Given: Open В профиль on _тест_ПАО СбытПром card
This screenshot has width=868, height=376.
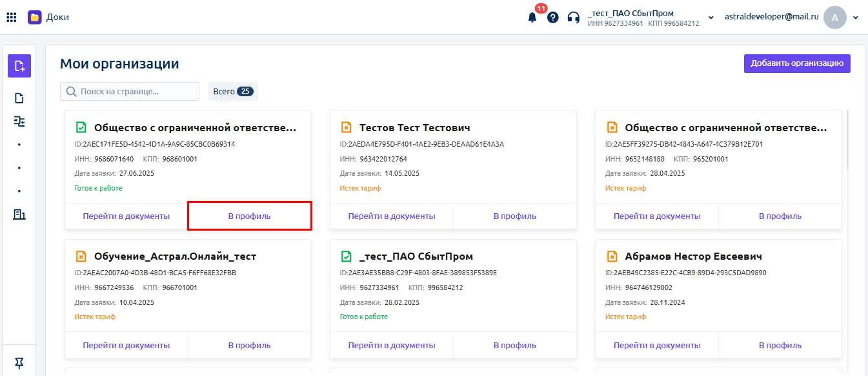Looking at the screenshot, I should pyautogui.click(x=515, y=346).
